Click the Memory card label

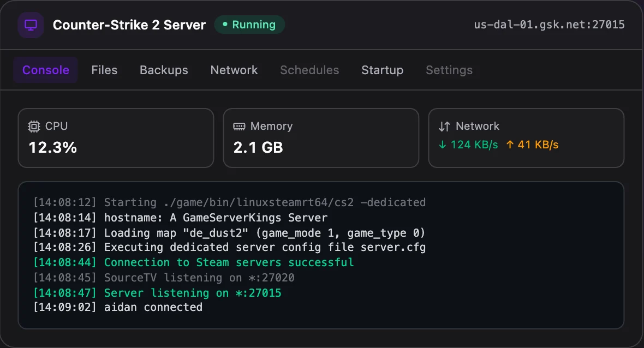pyautogui.click(x=271, y=127)
